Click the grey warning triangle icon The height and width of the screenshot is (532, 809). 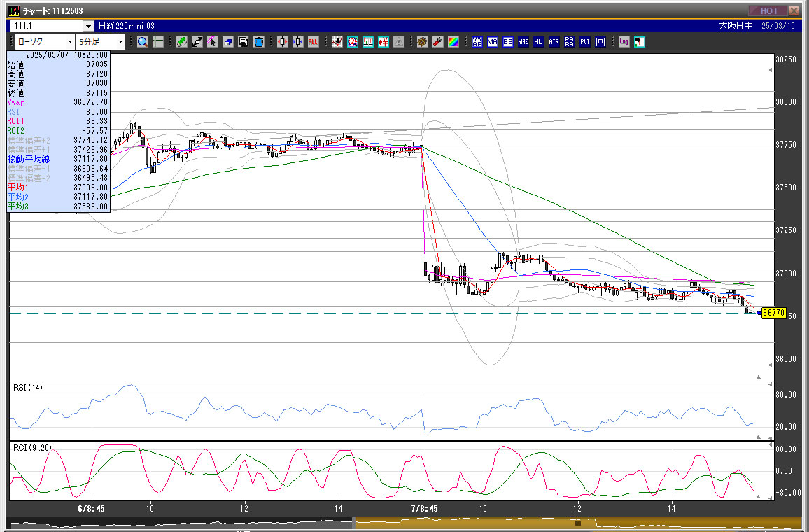[x=399, y=42]
